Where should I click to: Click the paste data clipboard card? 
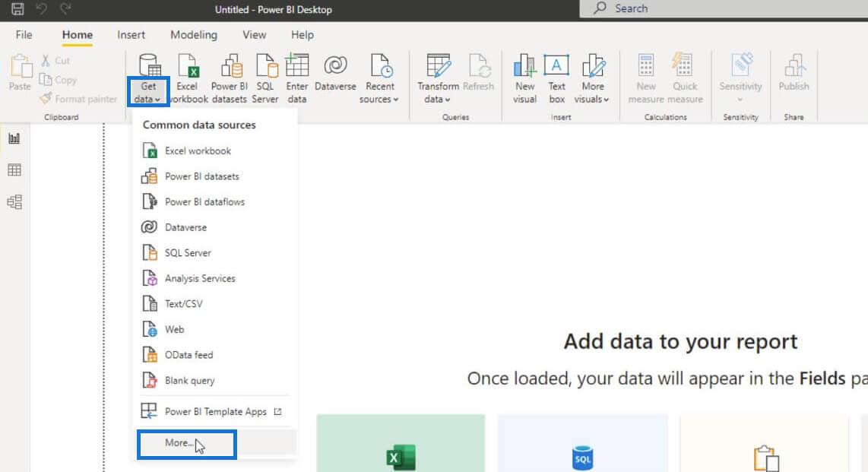coord(765,443)
